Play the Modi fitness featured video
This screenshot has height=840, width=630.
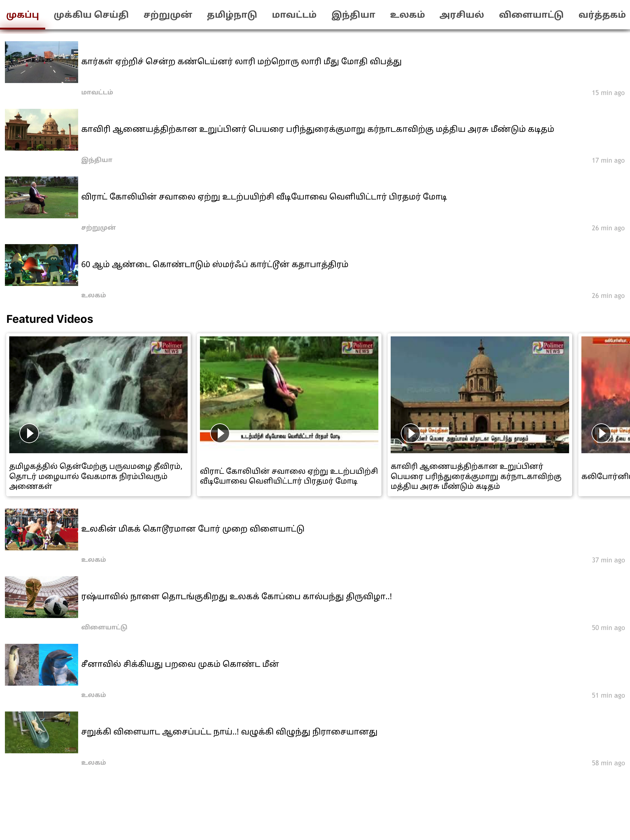[220, 433]
